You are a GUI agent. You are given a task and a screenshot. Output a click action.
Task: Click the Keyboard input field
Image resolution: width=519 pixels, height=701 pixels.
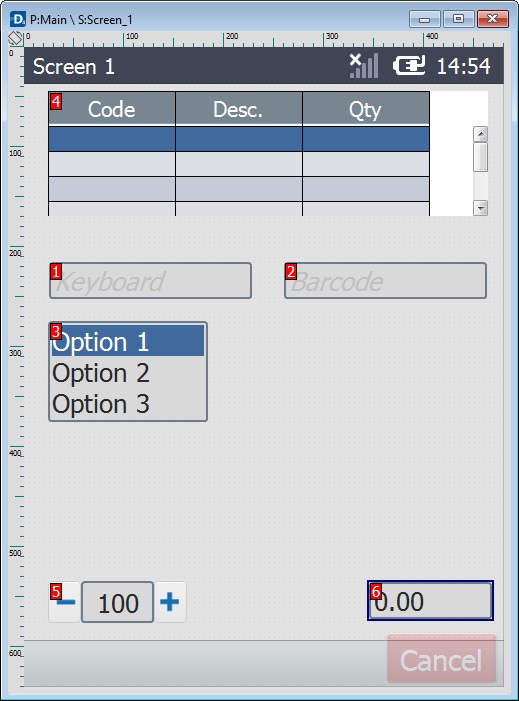coord(150,281)
